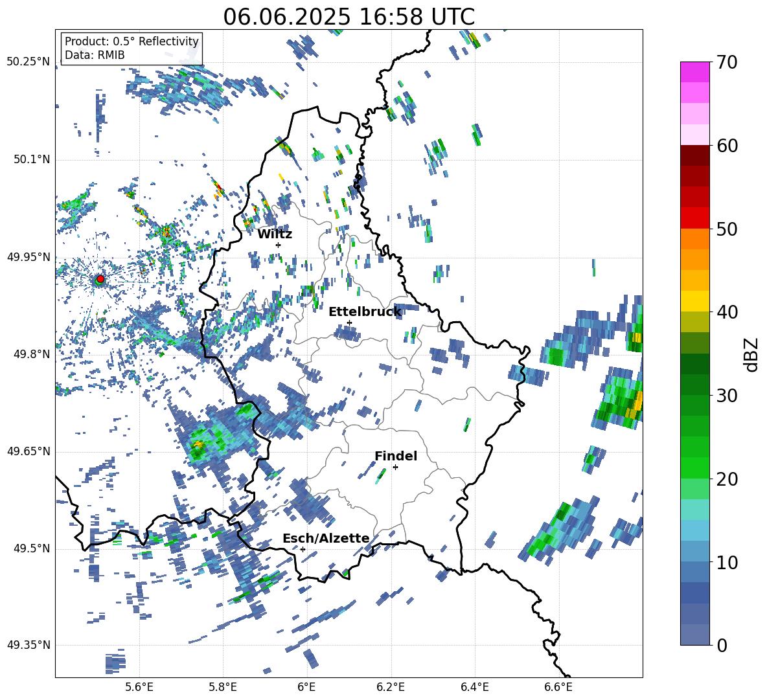Click the Esch/Alzette station cross marker
The width and height of the screenshot is (767, 700).
(303, 549)
